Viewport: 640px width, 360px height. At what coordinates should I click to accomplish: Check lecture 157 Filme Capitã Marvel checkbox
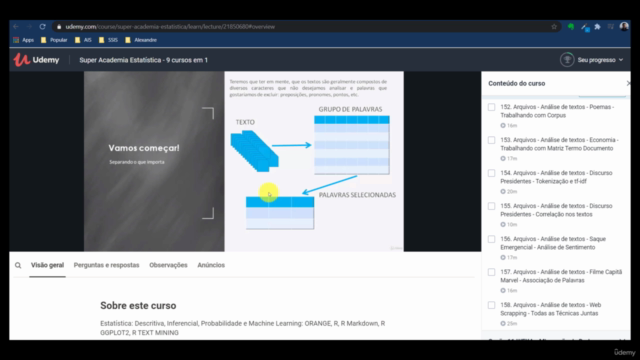click(x=491, y=272)
